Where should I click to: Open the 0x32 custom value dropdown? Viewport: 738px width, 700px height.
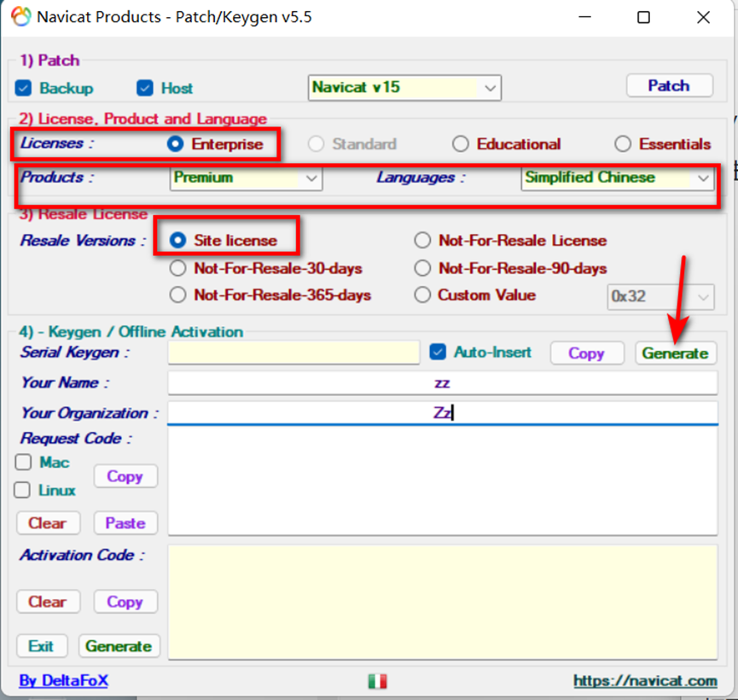tap(661, 297)
